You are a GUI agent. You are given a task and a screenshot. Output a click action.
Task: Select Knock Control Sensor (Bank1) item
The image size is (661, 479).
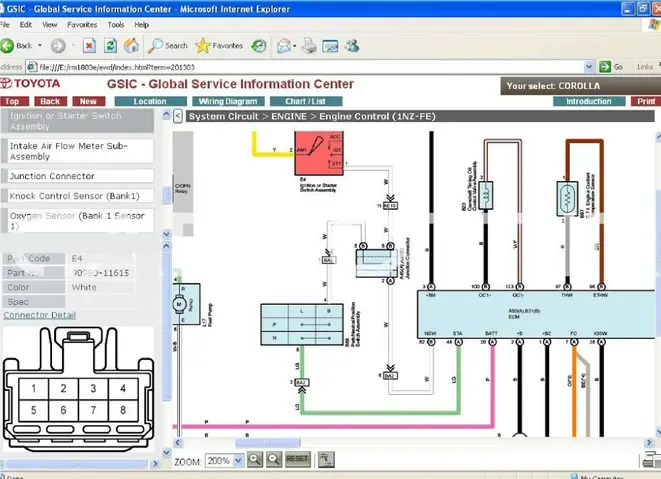78,196
